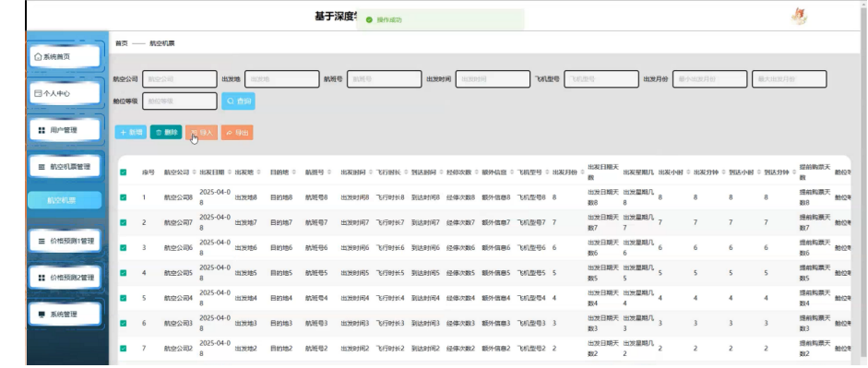Focus the 航空公司 search field
The height and width of the screenshot is (368, 868).
point(179,79)
